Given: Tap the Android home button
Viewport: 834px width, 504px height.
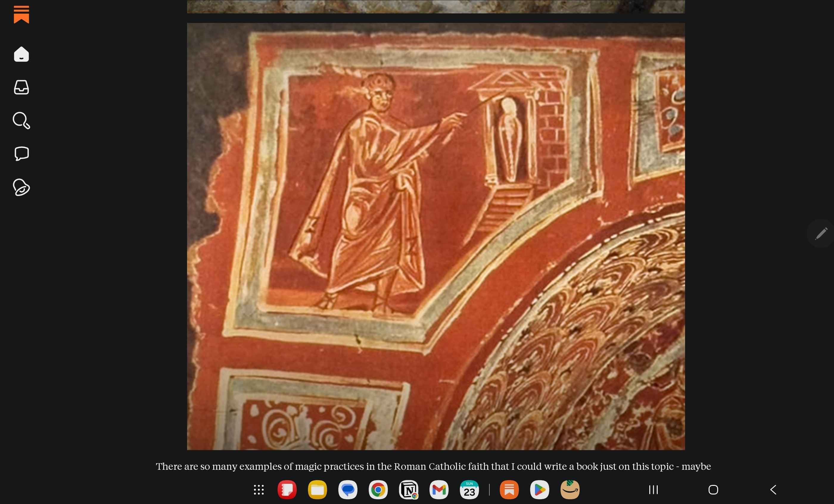Looking at the screenshot, I should point(713,489).
